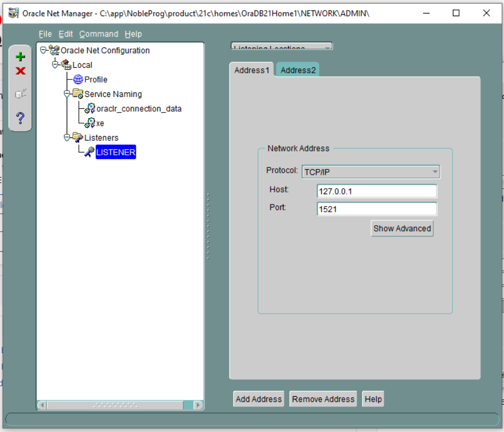Viewport: 504px width, 432px height.
Task: Click the Test Service toolbar icon
Action: (20, 94)
